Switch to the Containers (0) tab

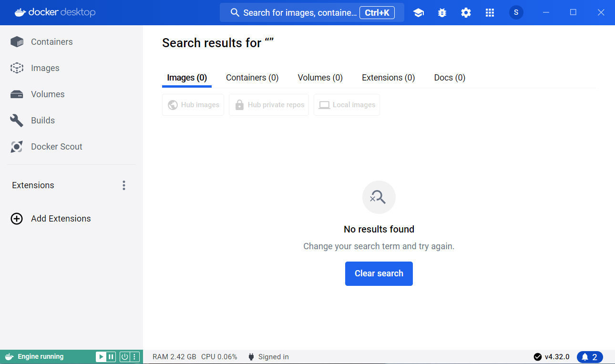point(252,78)
